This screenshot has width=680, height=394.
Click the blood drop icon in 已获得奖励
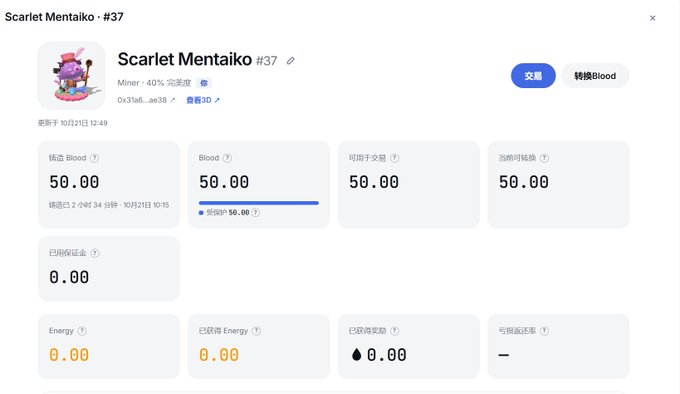tap(356, 355)
